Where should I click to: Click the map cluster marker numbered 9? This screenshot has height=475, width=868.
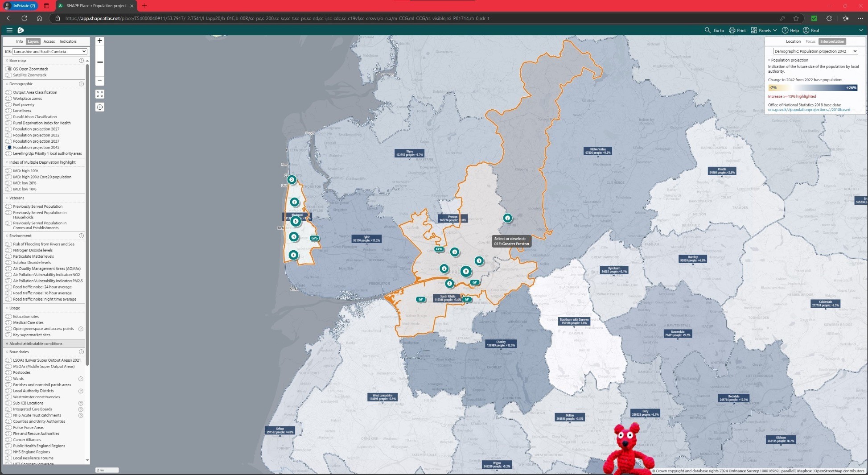466,271
